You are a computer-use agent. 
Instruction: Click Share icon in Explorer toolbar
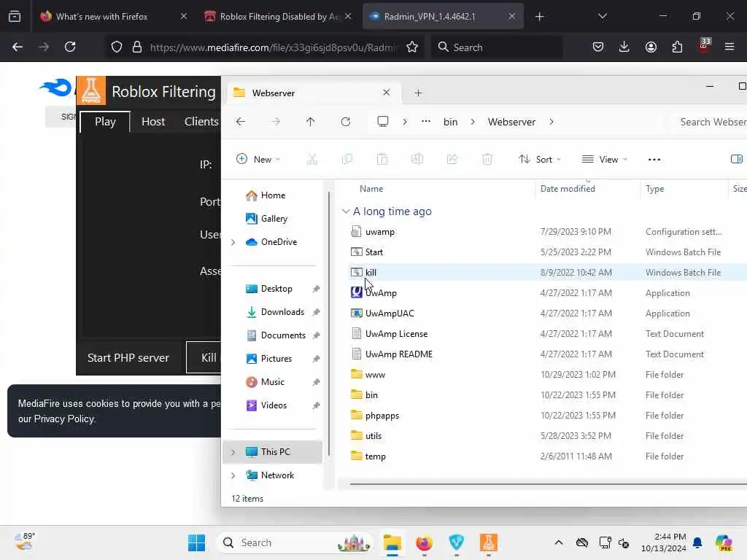452,159
